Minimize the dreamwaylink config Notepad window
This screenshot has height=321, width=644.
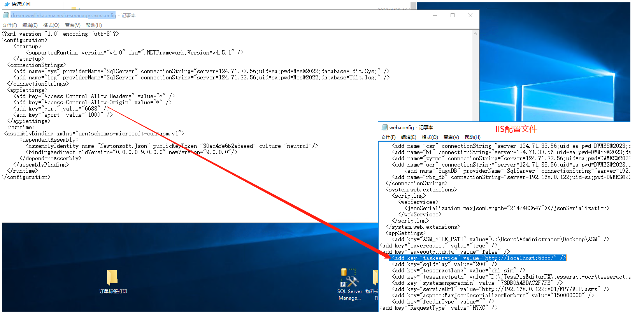coord(435,15)
